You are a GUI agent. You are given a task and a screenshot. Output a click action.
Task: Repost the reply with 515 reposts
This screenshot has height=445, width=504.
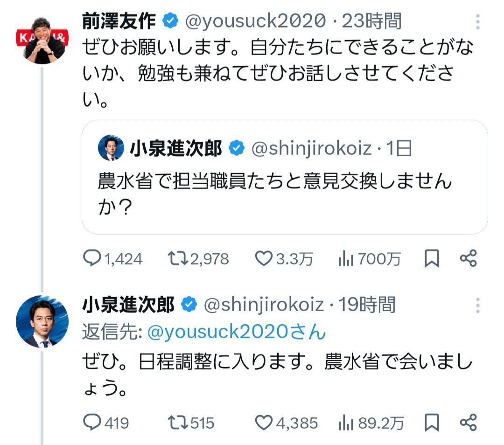[x=177, y=423]
